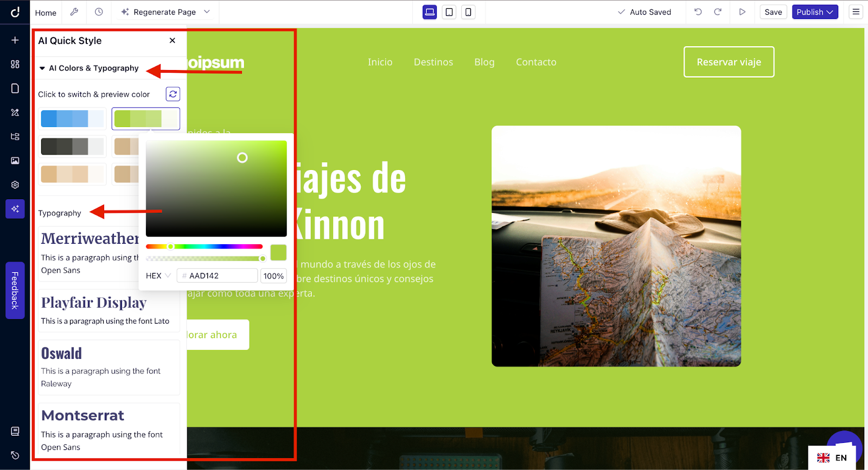Open the hamburger menu icon
This screenshot has height=470, width=868.
pyautogui.click(x=856, y=12)
